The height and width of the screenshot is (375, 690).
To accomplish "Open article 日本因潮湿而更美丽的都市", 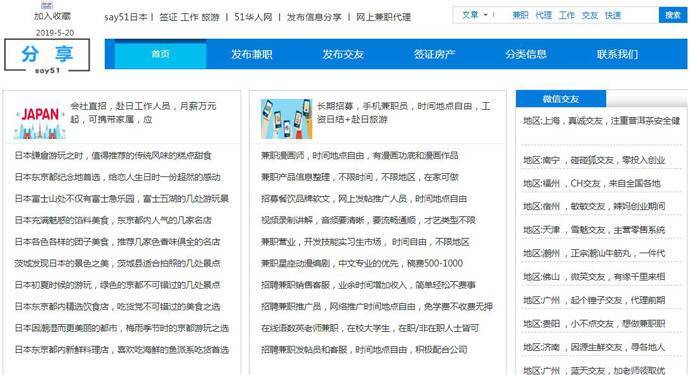I will pos(121,328).
